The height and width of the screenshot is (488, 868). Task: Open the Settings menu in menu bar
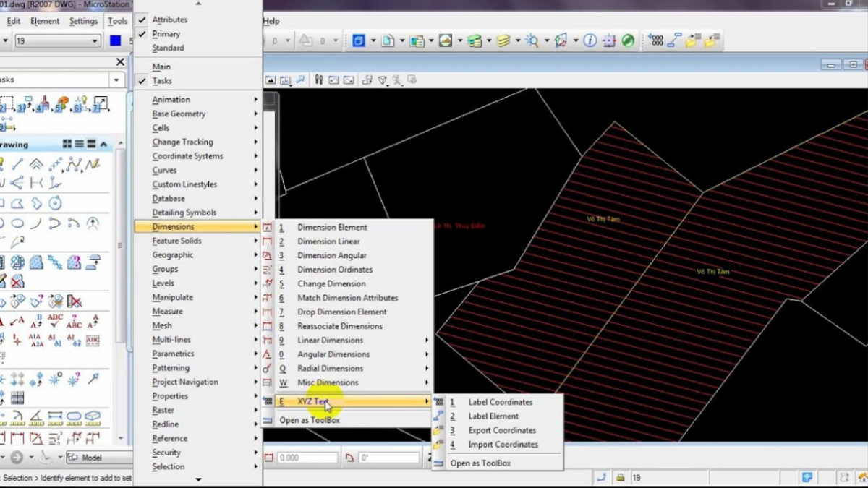83,21
